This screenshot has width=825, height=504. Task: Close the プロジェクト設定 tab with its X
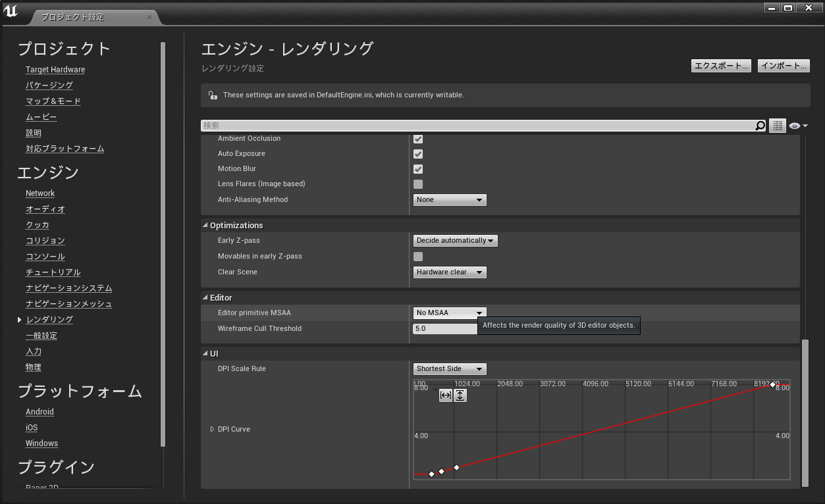click(x=149, y=17)
